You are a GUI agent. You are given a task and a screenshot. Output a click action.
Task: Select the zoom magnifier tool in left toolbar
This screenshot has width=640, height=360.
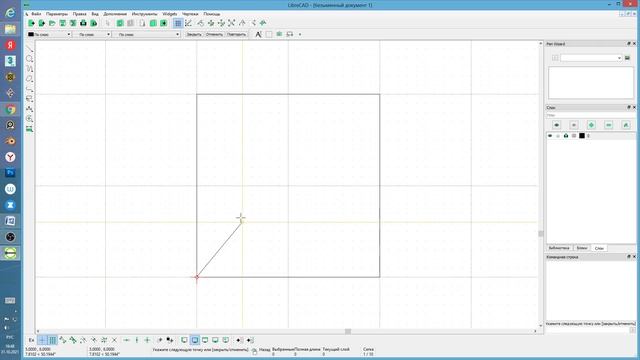[x=29, y=119]
